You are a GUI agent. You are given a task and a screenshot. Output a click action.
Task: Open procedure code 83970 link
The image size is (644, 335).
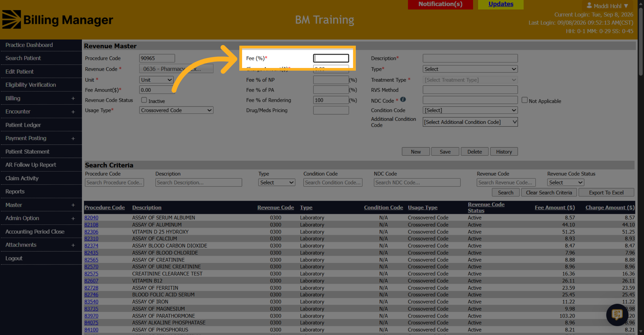(91, 316)
